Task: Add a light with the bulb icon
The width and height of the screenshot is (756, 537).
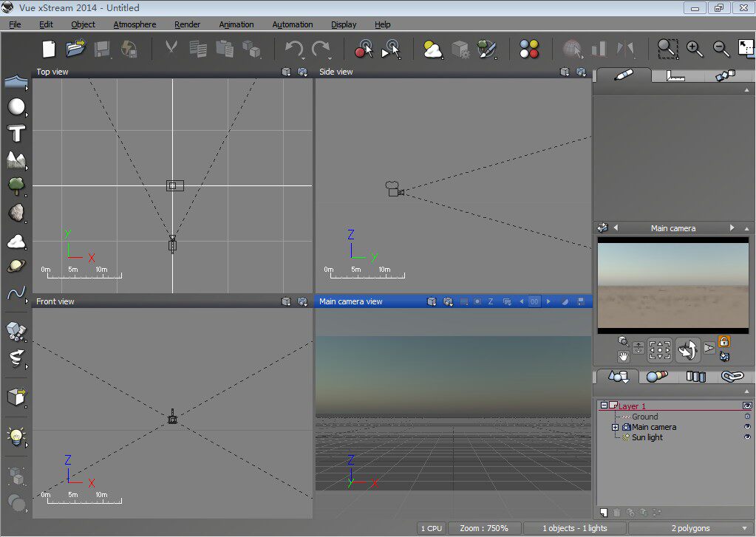Action: [16, 437]
